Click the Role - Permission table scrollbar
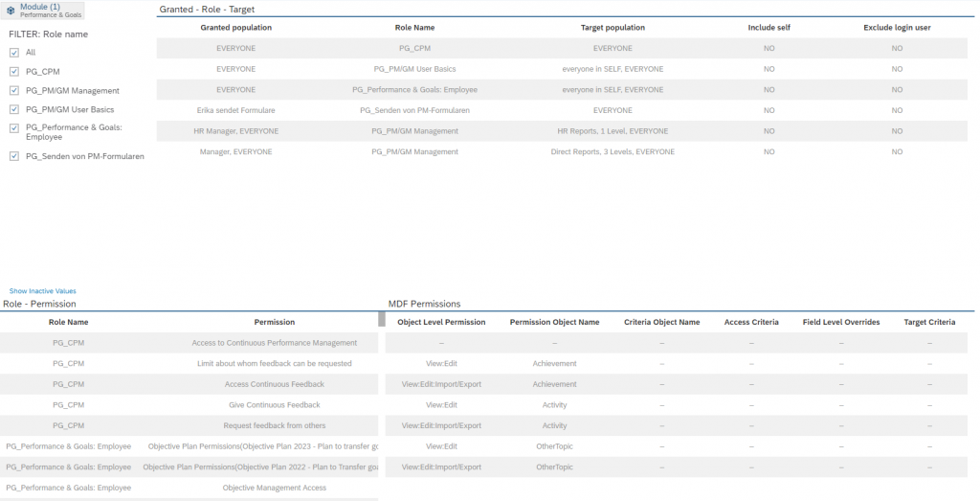 381,319
